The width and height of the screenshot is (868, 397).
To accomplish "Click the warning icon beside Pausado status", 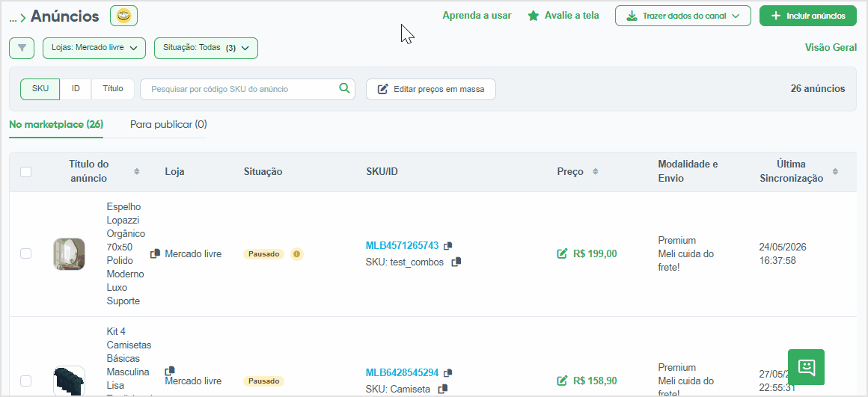I will click(x=297, y=253).
